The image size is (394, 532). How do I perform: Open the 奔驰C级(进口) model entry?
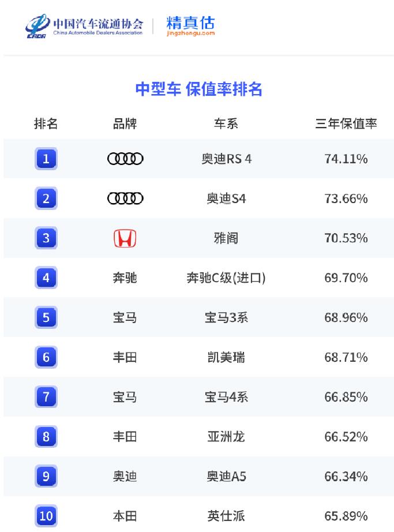pos(226,278)
